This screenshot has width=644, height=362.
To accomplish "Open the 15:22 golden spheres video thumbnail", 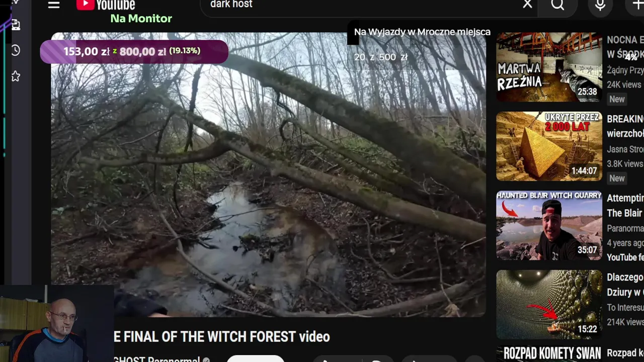I will [x=549, y=304].
